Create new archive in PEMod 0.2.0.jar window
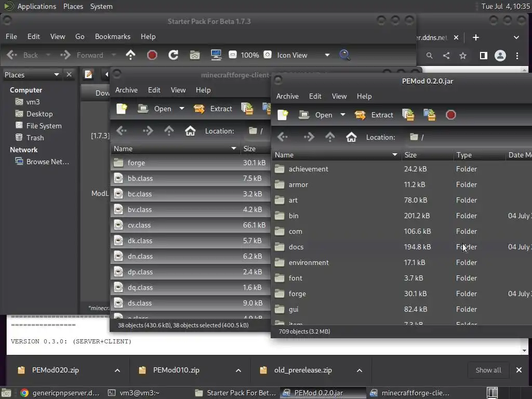Screen dimensions: 532x399 tap(283, 115)
